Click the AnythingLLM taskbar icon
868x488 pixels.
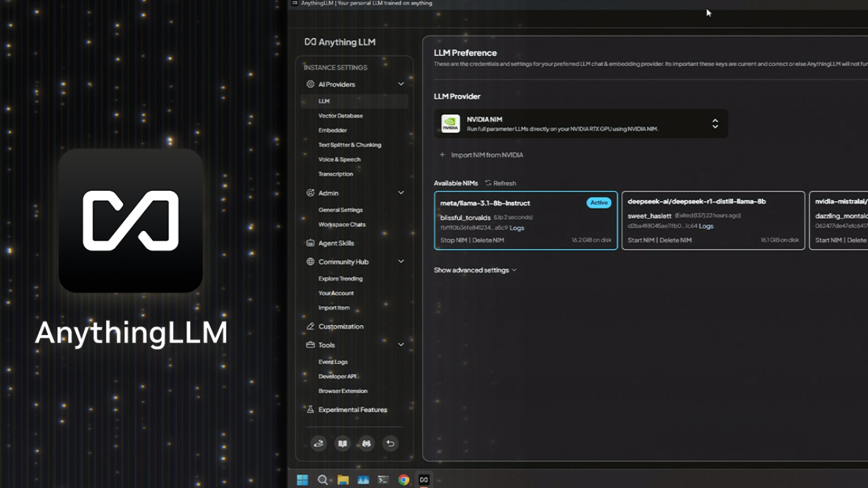click(424, 480)
